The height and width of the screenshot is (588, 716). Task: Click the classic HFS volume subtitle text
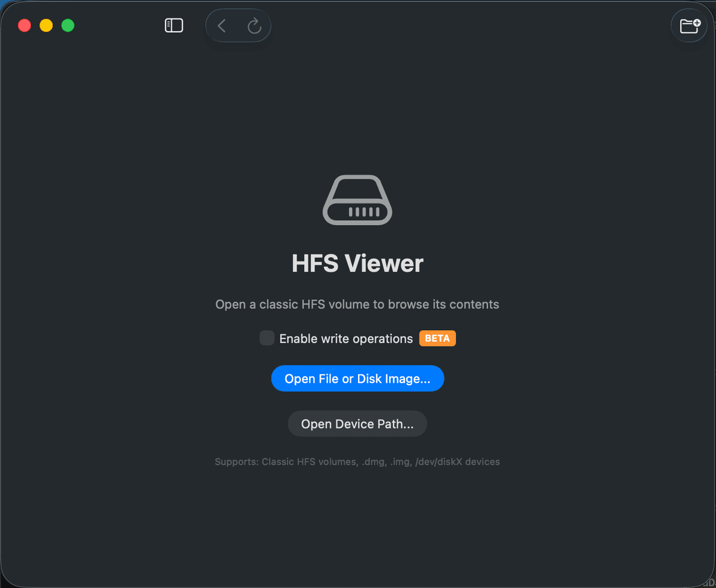pyautogui.click(x=357, y=304)
